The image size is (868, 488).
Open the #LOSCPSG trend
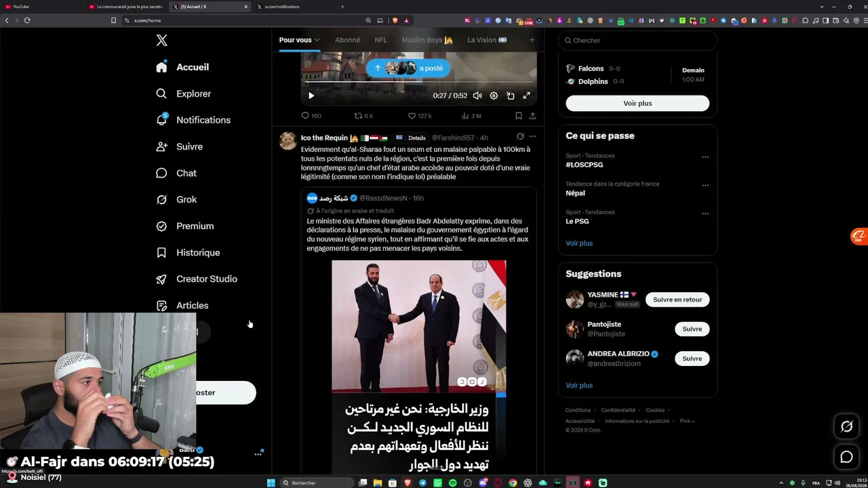click(x=585, y=165)
